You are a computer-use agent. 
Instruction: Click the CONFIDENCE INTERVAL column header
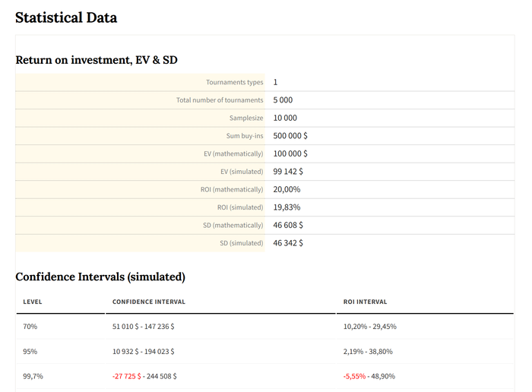(149, 302)
